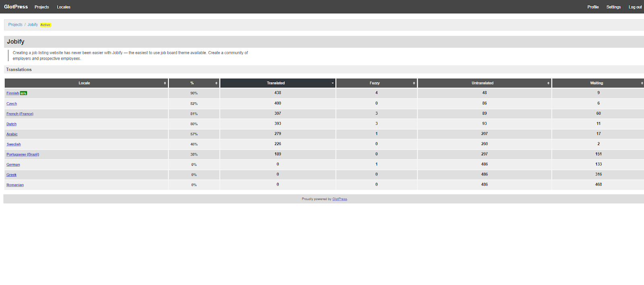Click Swedish percentage 46% cell
The image size is (644, 285).
pos(194,144)
